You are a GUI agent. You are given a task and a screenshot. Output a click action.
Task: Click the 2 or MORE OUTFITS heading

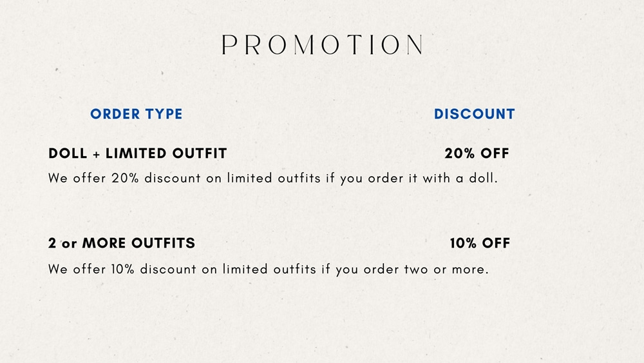(x=122, y=243)
